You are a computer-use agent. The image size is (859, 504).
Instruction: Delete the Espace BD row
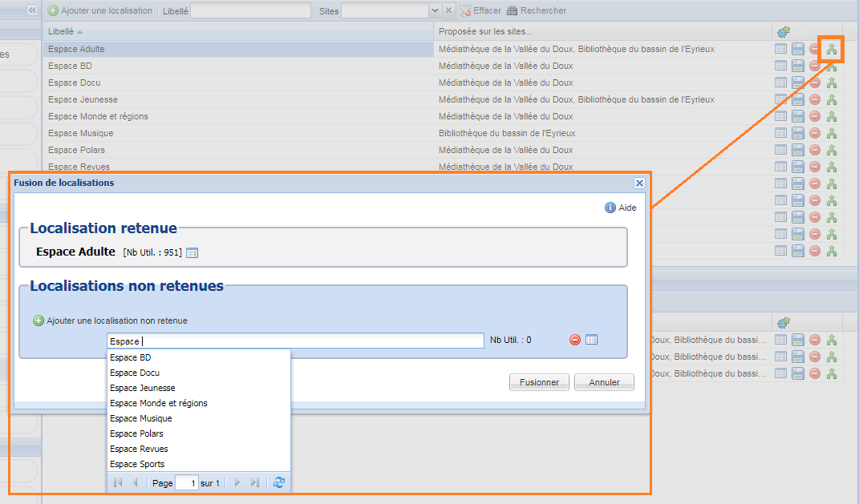815,67
